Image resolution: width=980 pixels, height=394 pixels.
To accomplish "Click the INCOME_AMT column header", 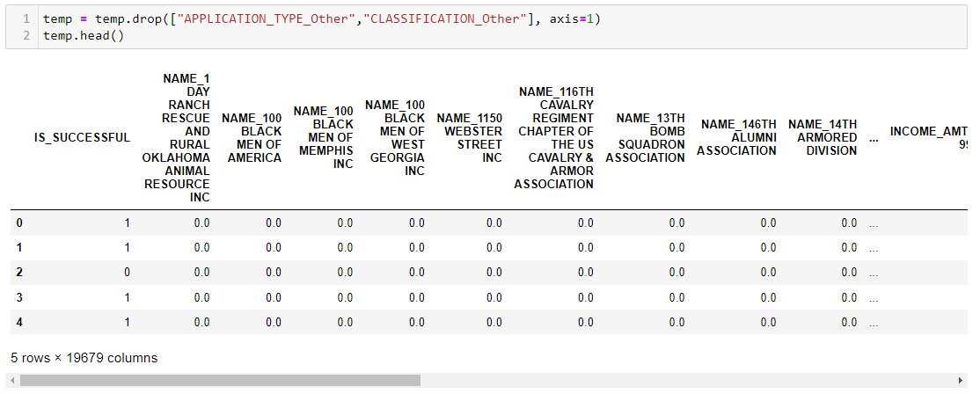I will (928, 138).
